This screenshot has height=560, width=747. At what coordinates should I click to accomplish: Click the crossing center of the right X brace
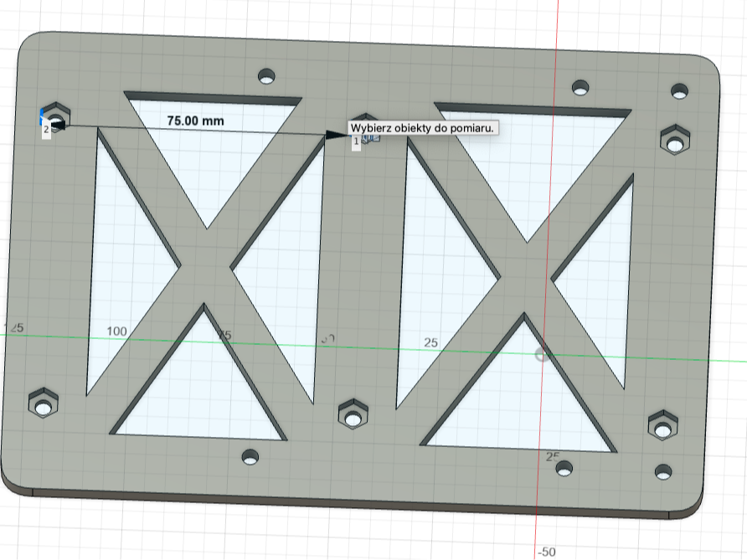525,279
